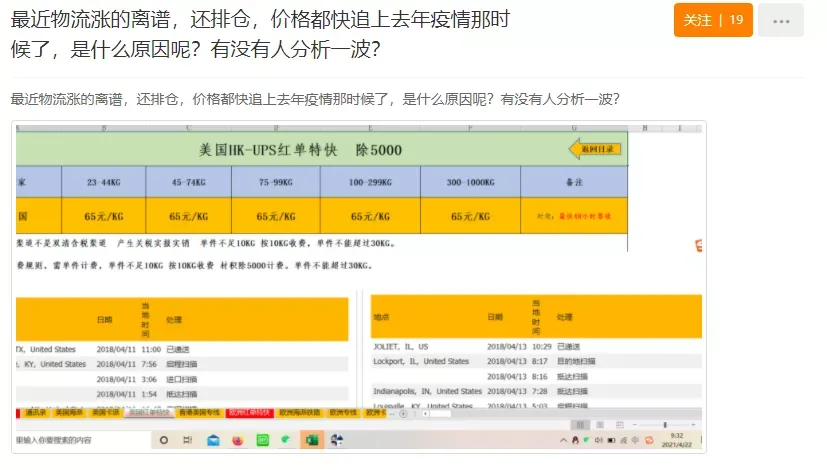Click the Excel zoom out minus icon

coord(634,425)
